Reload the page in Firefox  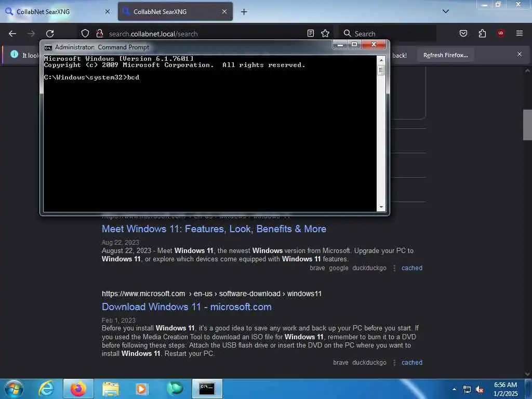(x=50, y=34)
